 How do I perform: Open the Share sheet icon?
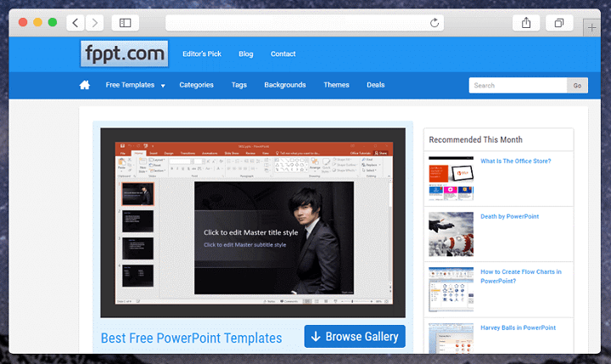526,23
